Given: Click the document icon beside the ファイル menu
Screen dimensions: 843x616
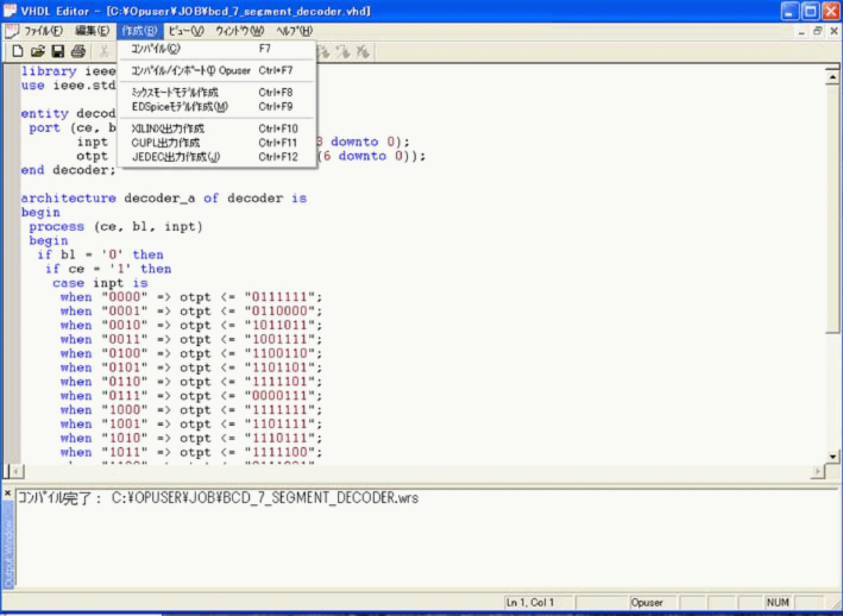Looking at the screenshot, I should coord(12,31).
